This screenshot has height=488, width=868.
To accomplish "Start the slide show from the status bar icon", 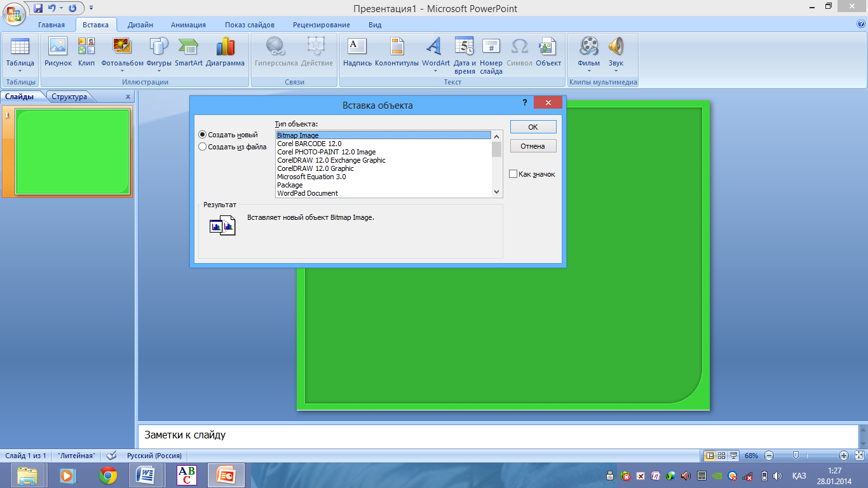I will click(x=733, y=456).
